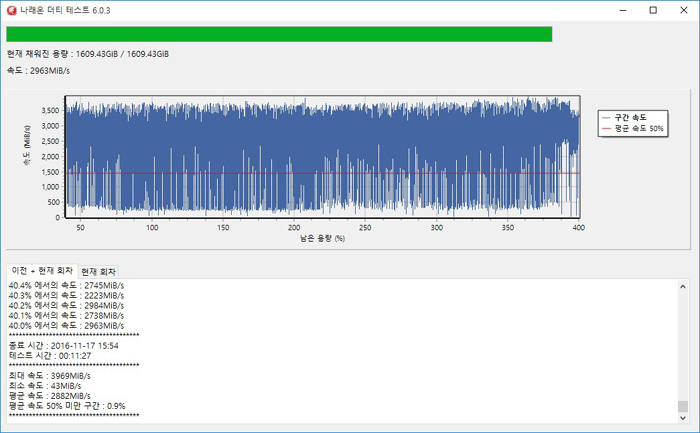Click the 400 x-axis label
This screenshot has width=700, height=433.
point(579,228)
